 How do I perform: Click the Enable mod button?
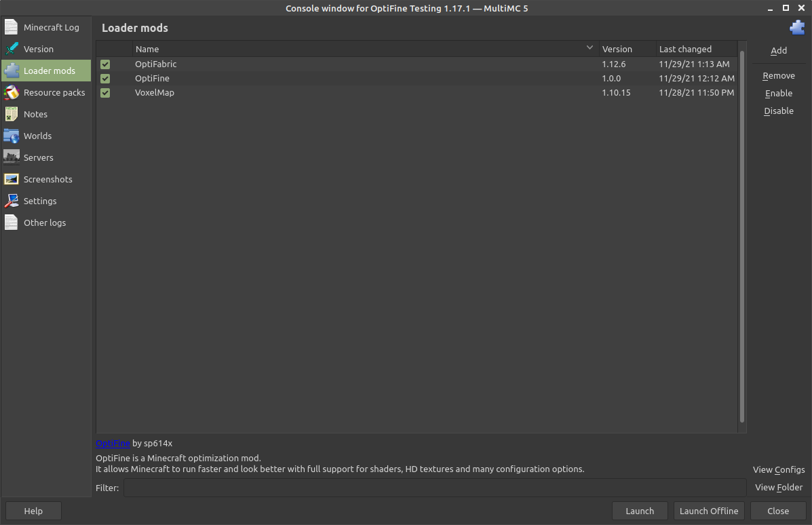(x=778, y=93)
